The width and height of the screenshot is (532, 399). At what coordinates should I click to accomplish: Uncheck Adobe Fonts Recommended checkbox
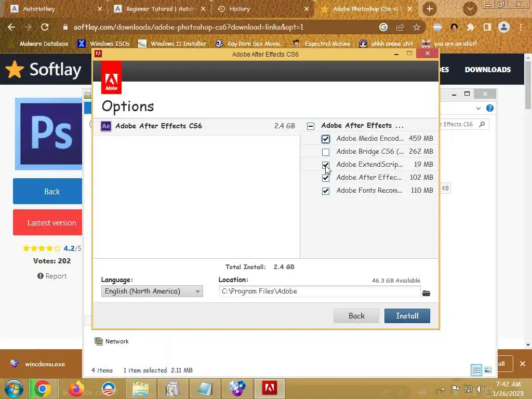click(x=326, y=191)
